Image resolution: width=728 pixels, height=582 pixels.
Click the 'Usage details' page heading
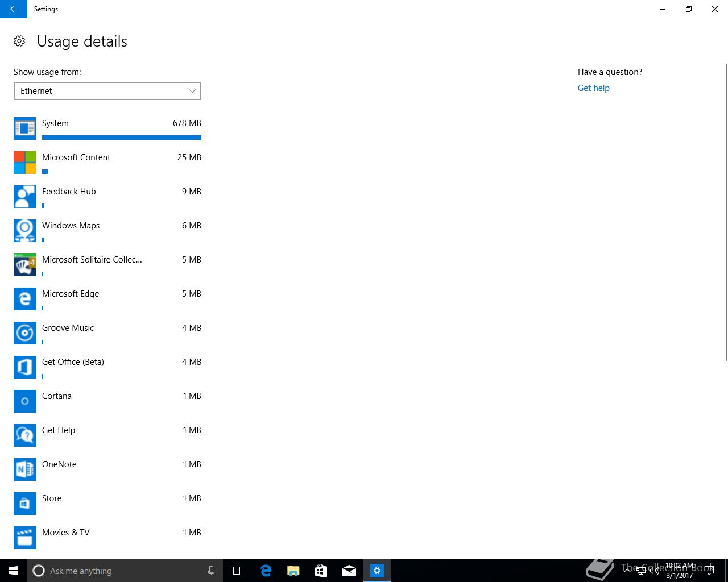point(82,41)
